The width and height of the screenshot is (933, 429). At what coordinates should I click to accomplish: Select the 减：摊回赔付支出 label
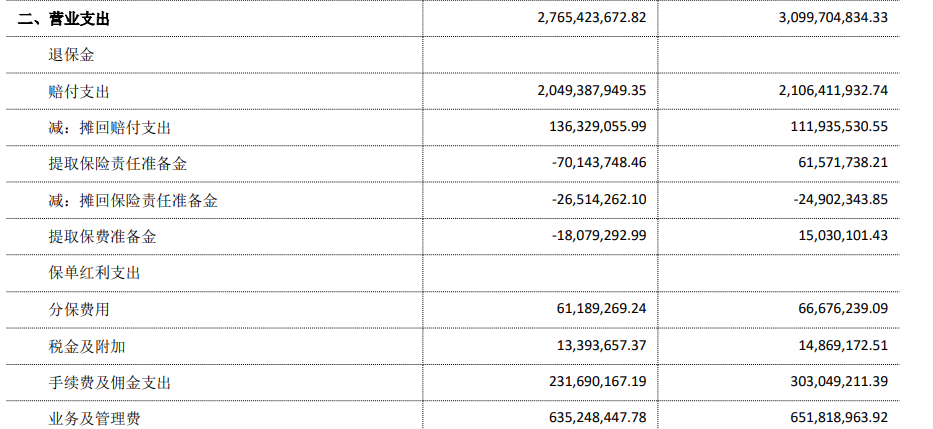(109, 128)
